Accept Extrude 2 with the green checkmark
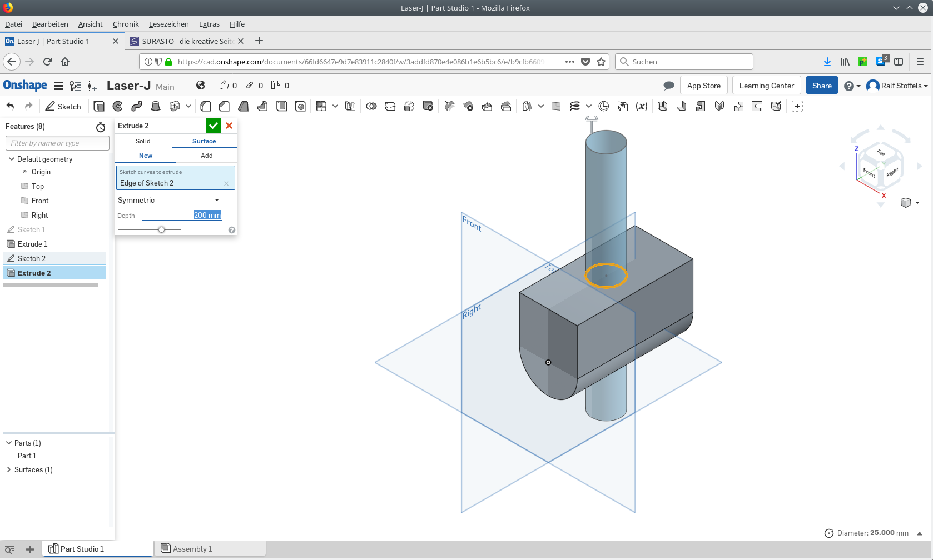Screen dimensions: 933x560 point(214,126)
